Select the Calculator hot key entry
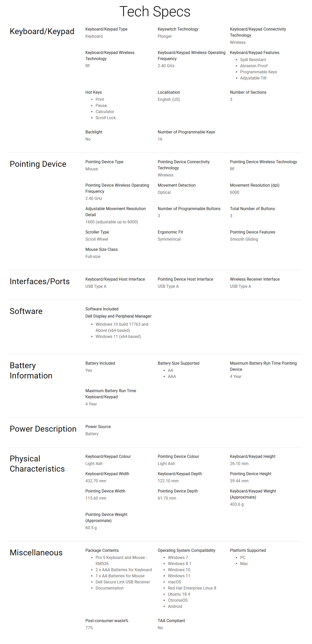The width and height of the screenshot is (312, 644). (x=105, y=112)
